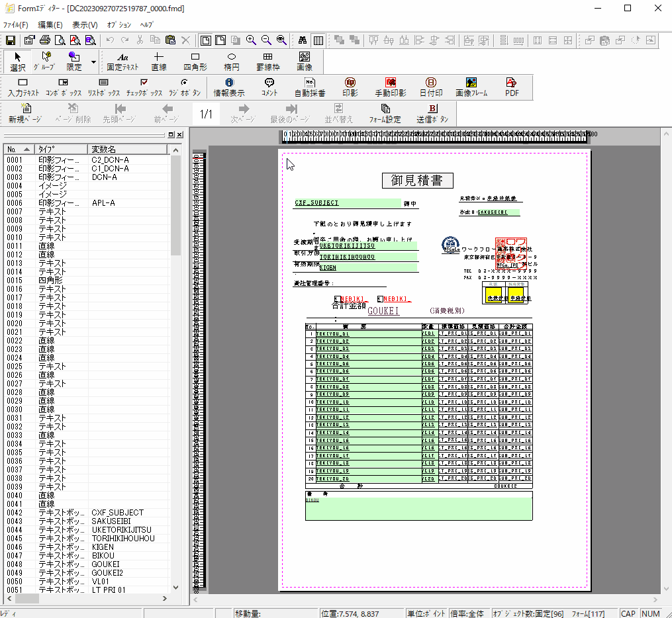Activate the グループ selection tool
The image size is (672, 618).
44,62
